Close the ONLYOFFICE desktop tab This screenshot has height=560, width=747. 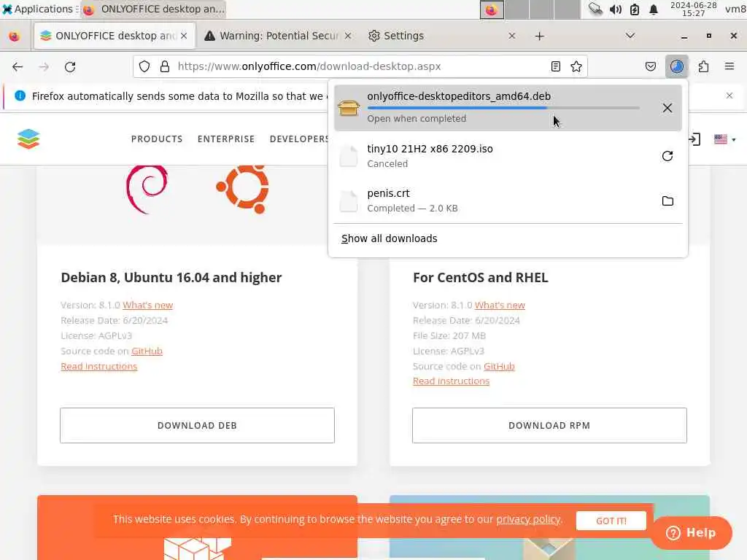click(x=184, y=36)
